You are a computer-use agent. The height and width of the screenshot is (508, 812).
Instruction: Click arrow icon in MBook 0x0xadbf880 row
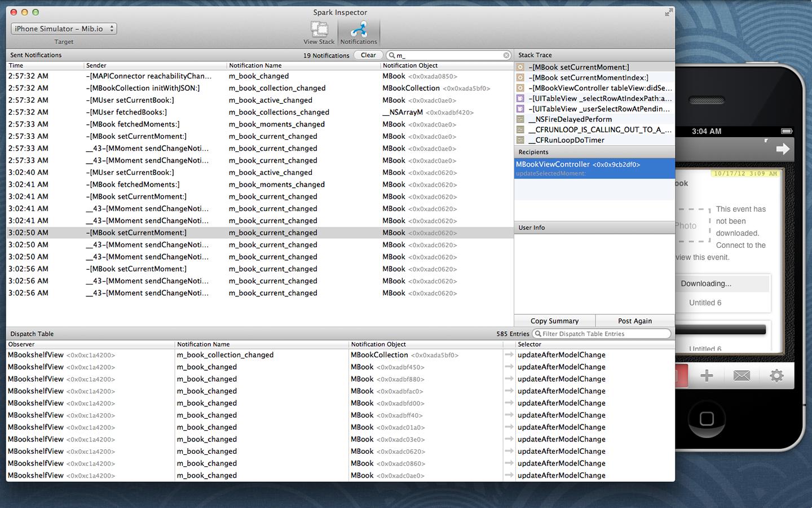(x=509, y=379)
